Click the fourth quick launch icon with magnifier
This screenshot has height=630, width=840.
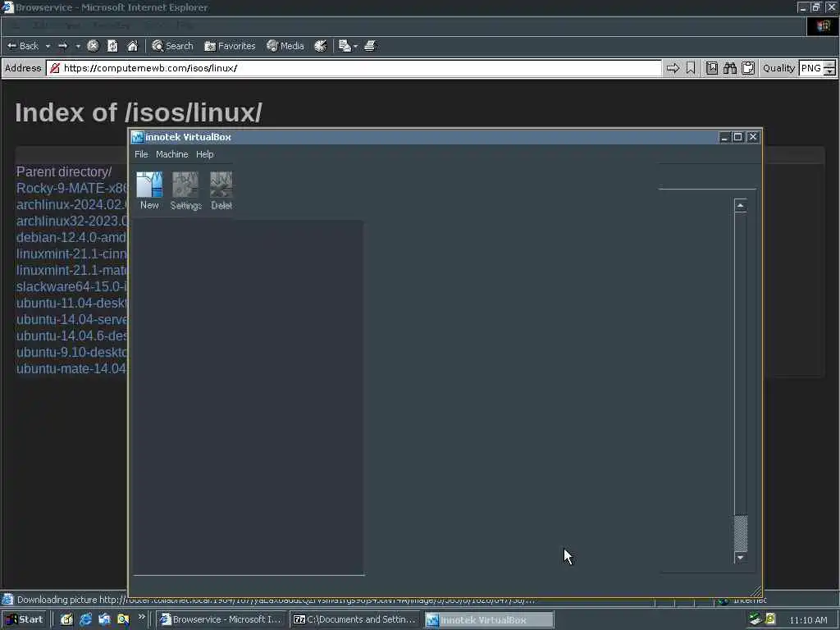point(123,620)
